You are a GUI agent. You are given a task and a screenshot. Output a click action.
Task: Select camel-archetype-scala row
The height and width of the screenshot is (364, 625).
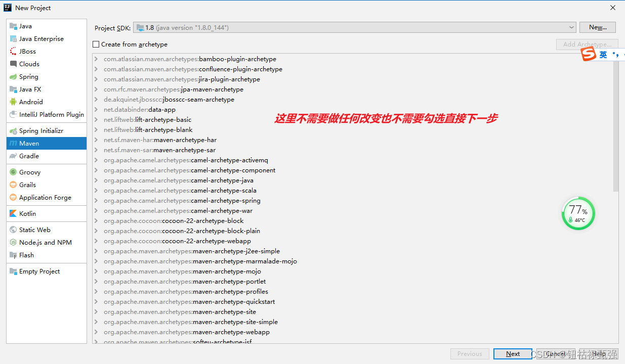coord(353,191)
